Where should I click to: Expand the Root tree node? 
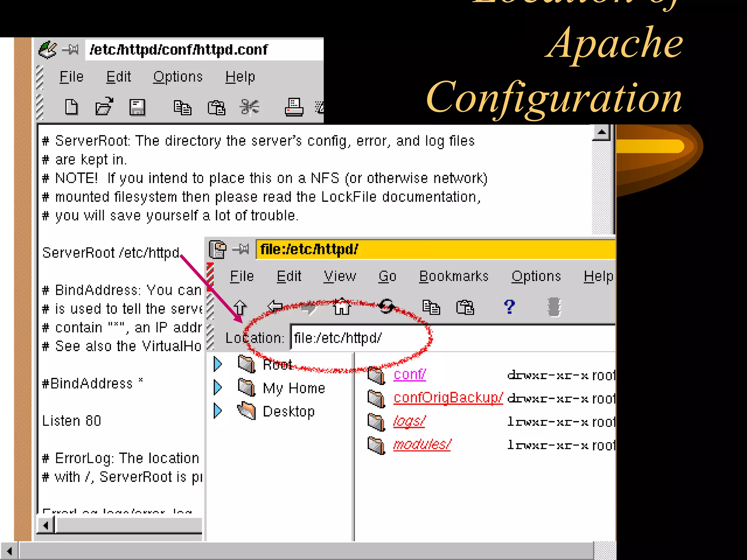coord(218,364)
